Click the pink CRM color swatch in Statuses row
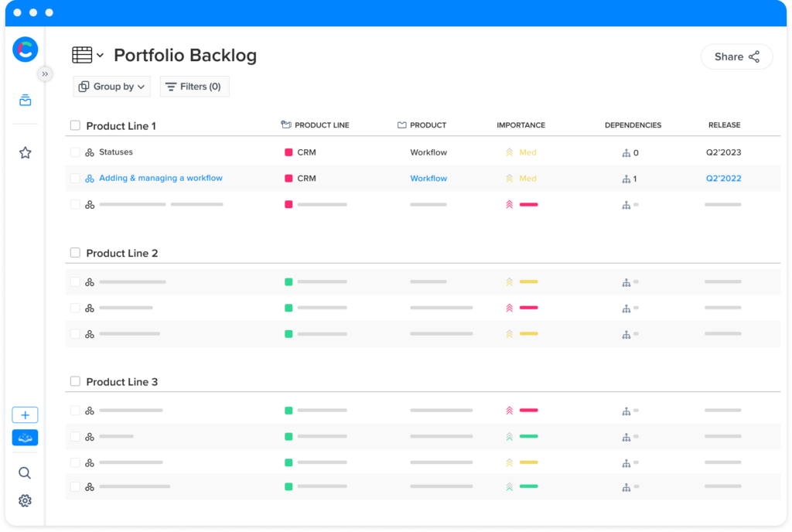792x532 pixels. tap(288, 153)
